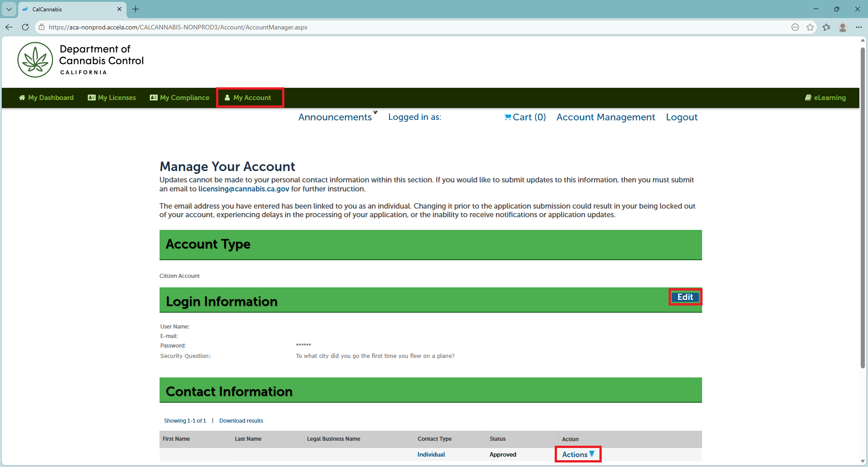Download contact results
The image size is (868, 467).
point(241,421)
